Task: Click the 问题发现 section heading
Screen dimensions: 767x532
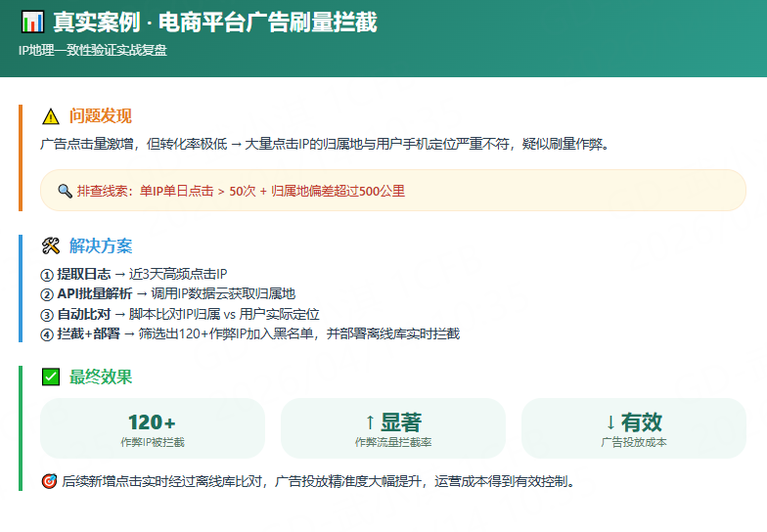Action: [100, 116]
